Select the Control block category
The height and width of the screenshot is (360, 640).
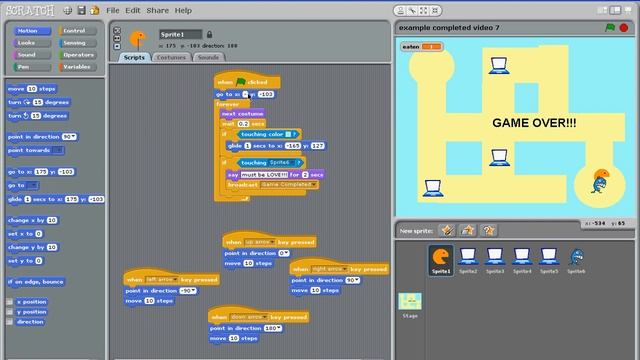pyautogui.click(x=78, y=31)
